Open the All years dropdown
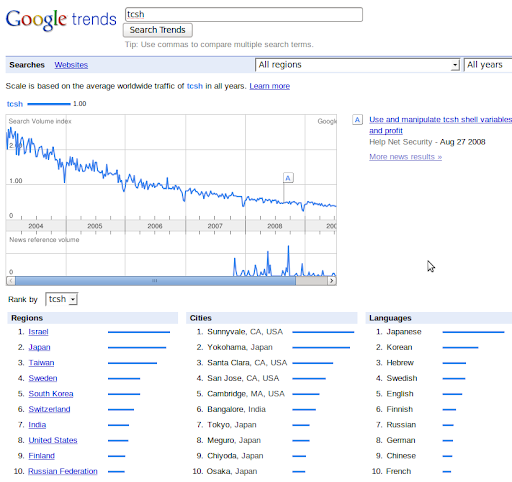This screenshot has height=482, width=512. click(x=488, y=65)
